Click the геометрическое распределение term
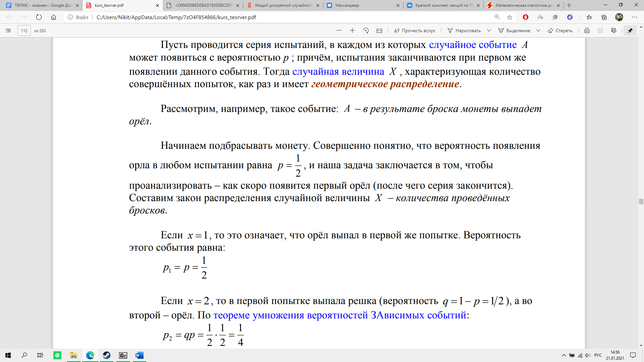This screenshot has height=362, width=644. (x=385, y=84)
